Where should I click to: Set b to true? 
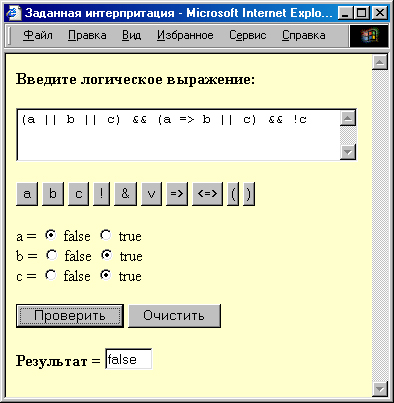point(107,255)
